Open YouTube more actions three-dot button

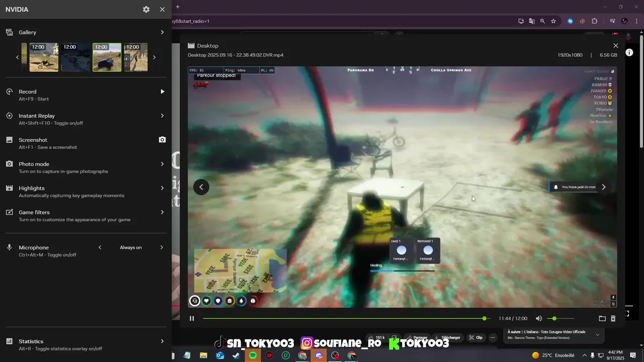[493, 337]
